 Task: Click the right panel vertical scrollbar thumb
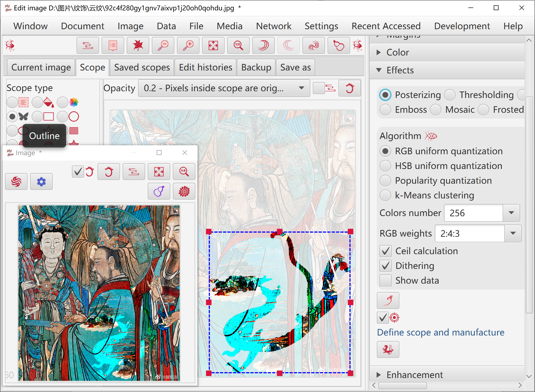(x=529, y=205)
